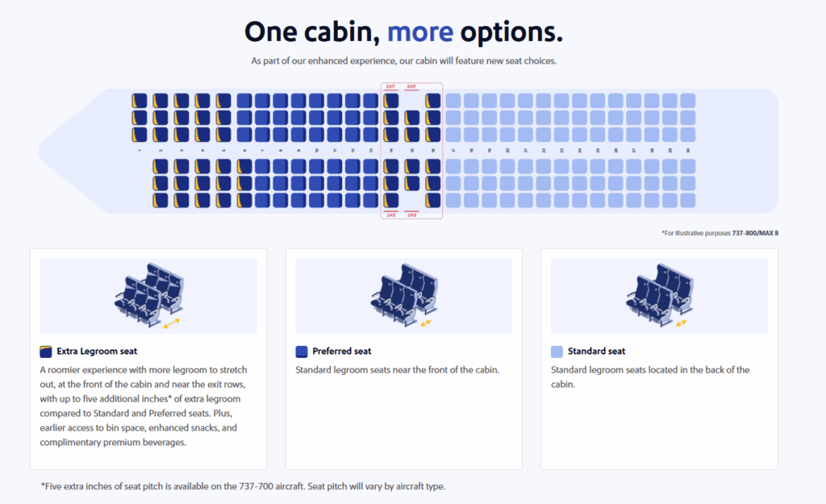Open the Standard seat illustration image
The height and width of the screenshot is (504, 826).
click(660, 296)
